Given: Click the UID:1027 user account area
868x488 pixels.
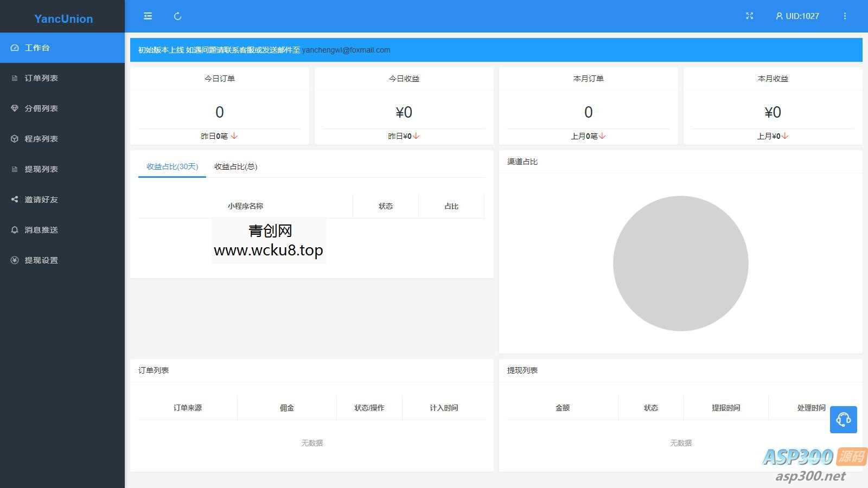Looking at the screenshot, I should 796,16.
